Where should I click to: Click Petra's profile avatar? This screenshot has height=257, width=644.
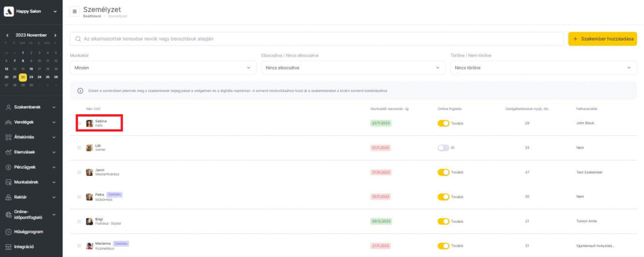pos(89,197)
